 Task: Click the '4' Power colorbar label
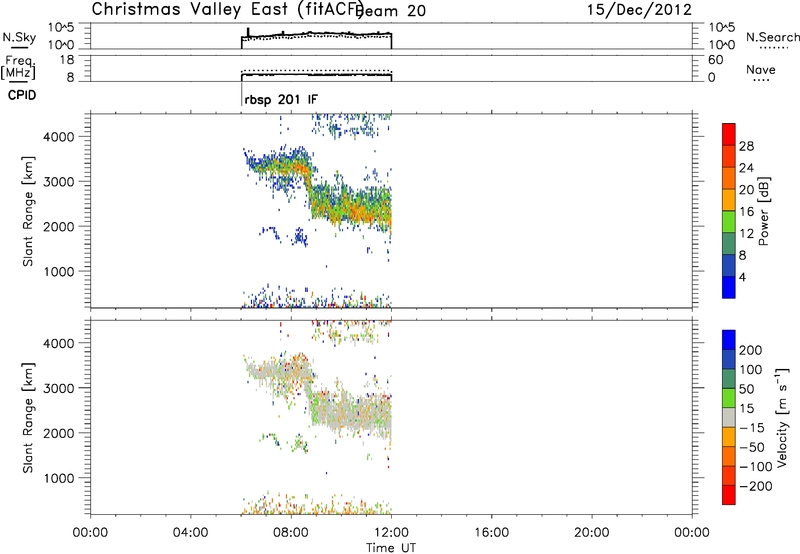click(742, 277)
